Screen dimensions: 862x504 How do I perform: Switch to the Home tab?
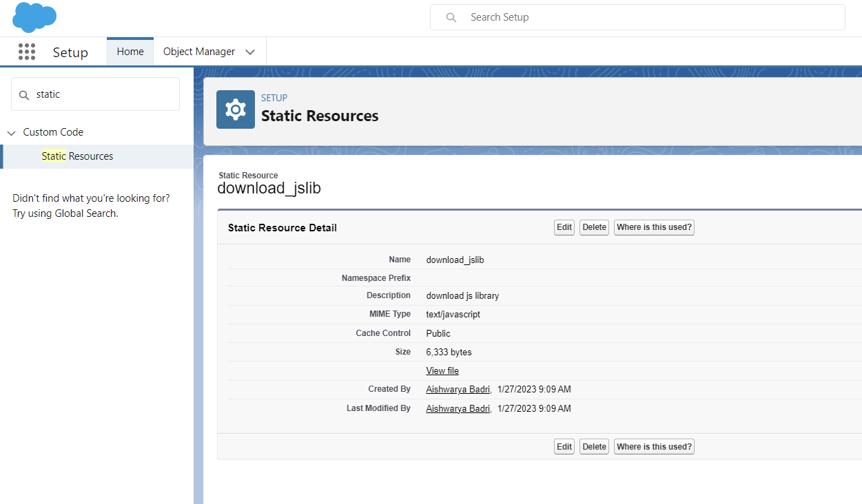tap(130, 51)
